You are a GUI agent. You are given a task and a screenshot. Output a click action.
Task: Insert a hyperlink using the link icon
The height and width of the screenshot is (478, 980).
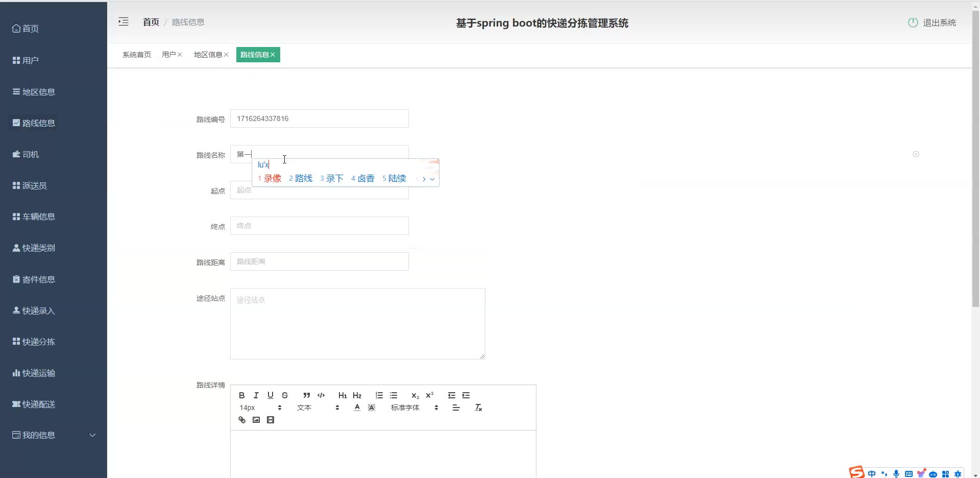[x=242, y=420]
